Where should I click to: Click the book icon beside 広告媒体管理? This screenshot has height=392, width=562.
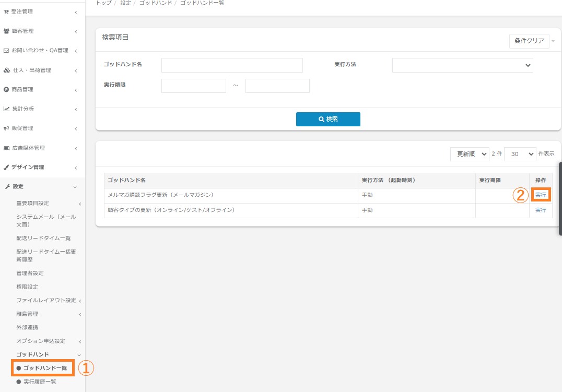[6, 148]
